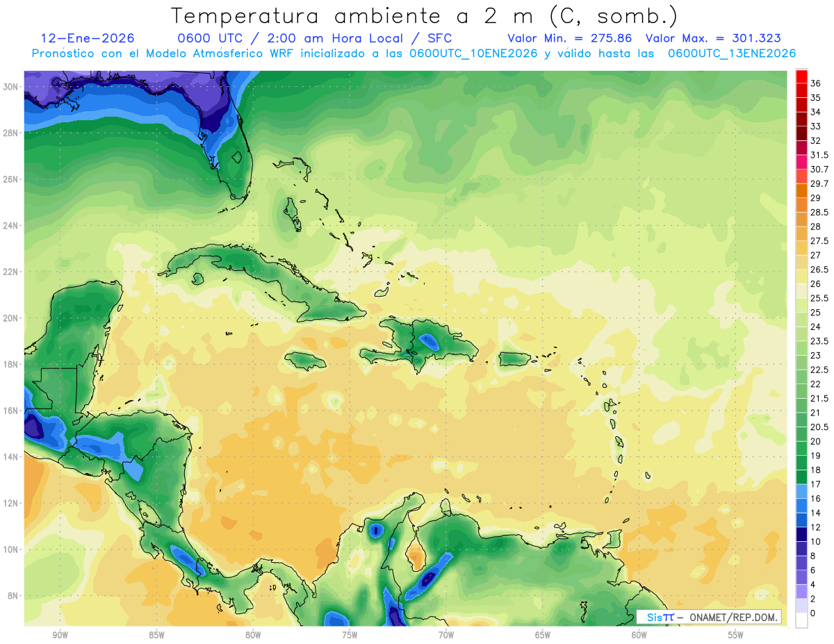Click legend value '21.5'
834x644 pixels.
(x=819, y=399)
